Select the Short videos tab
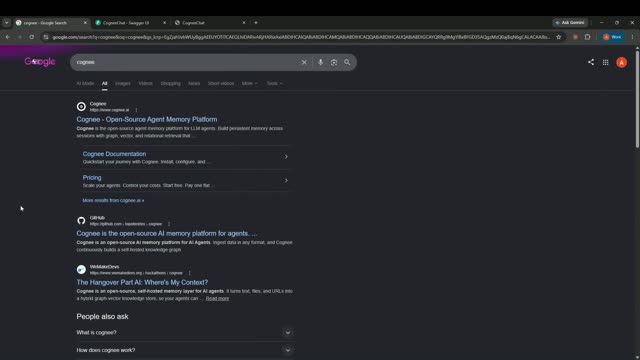The width and height of the screenshot is (640, 360). (221, 83)
